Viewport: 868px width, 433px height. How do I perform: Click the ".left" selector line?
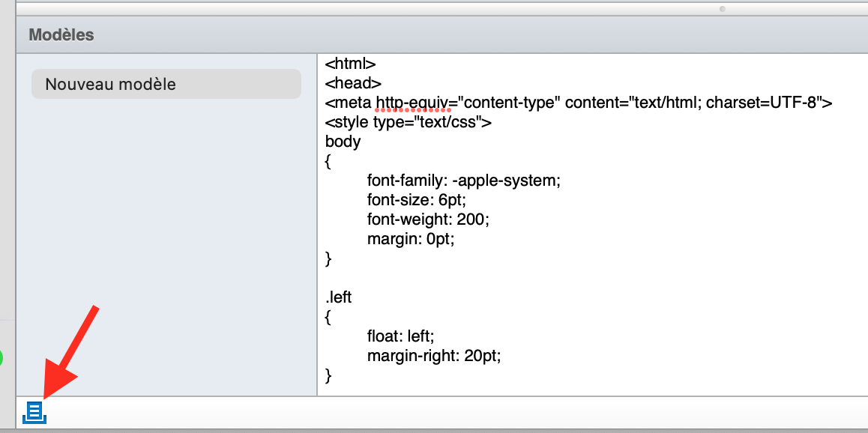tap(339, 297)
